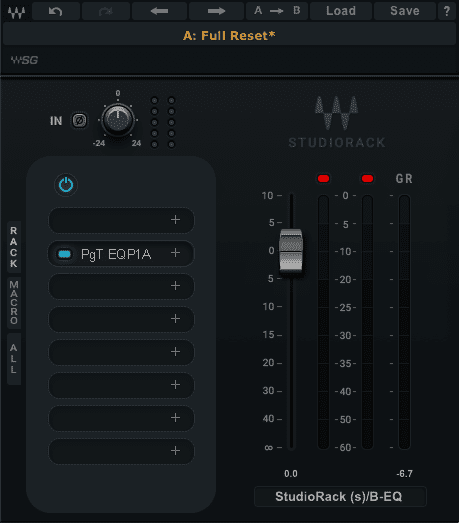The image size is (459, 523).
Task: Toggle the rack power button
Action: pyautogui.click(x=66, y=185)
